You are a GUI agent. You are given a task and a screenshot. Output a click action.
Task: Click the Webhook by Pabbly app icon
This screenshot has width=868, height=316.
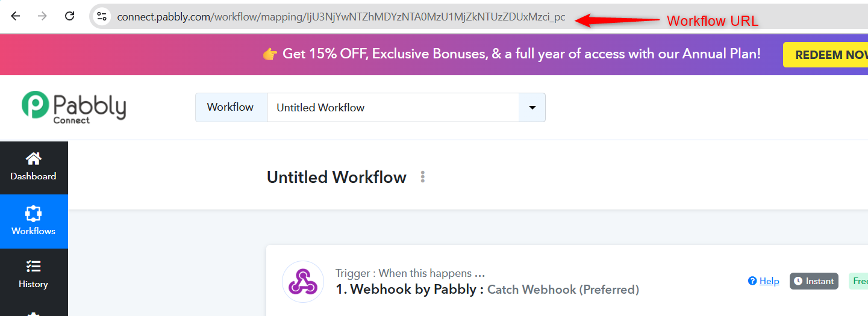pos(303,282)
